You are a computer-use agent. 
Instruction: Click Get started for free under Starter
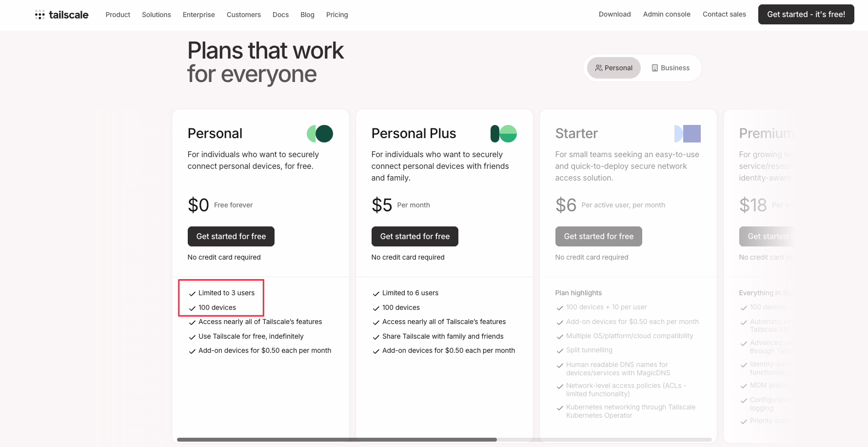[598, 236]
